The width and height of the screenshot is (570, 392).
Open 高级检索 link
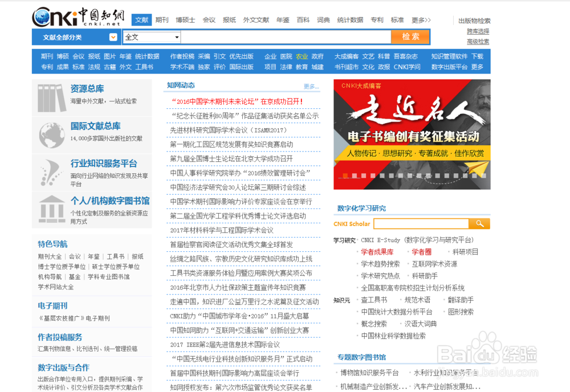[x=478, y=42]
